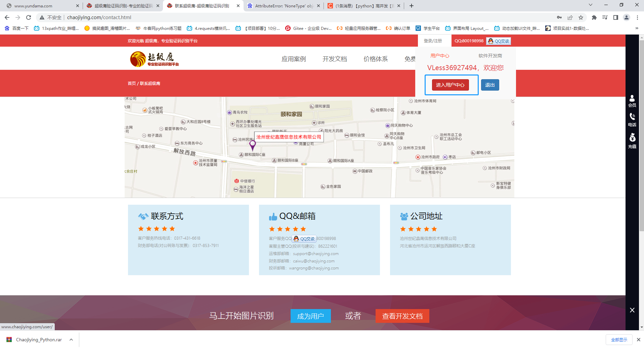Click the finance phone 0317-853-7911
The height and width of the screenshot is (348, 644).
[x=206, y=246]
